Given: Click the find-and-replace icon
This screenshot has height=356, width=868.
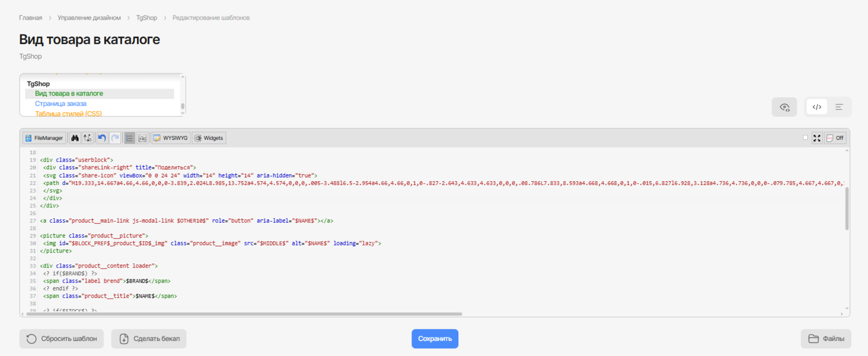Looking at the screenshot, I should (x=87, y=138).
